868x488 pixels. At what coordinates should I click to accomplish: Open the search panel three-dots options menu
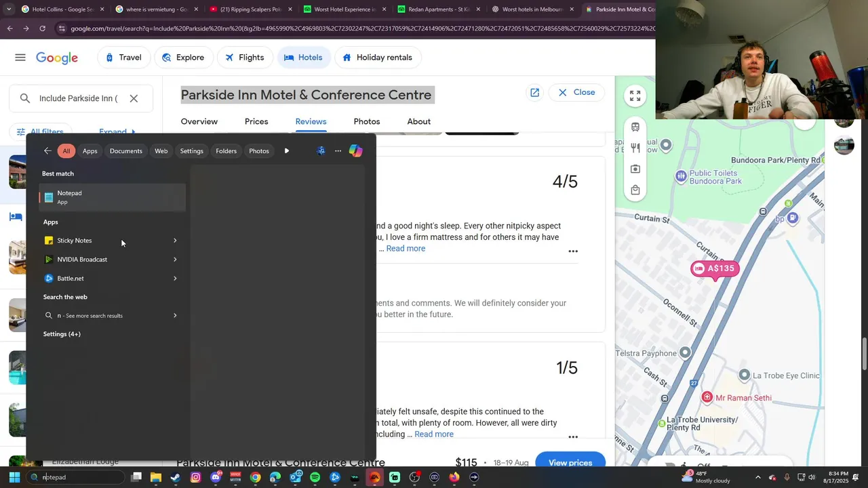coord(338,151)
